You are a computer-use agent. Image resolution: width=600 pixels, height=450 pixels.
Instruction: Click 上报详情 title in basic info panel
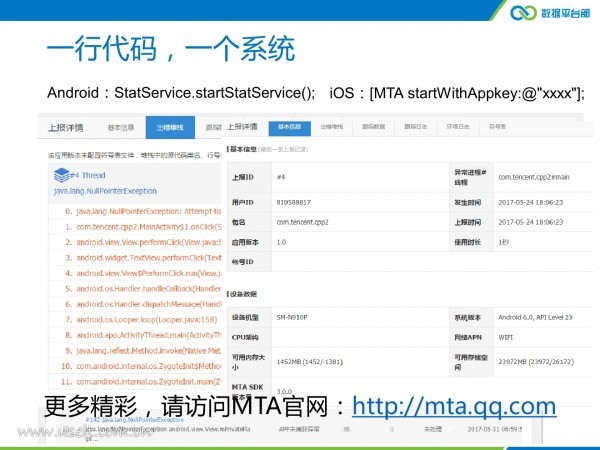(x=242, y=127)
